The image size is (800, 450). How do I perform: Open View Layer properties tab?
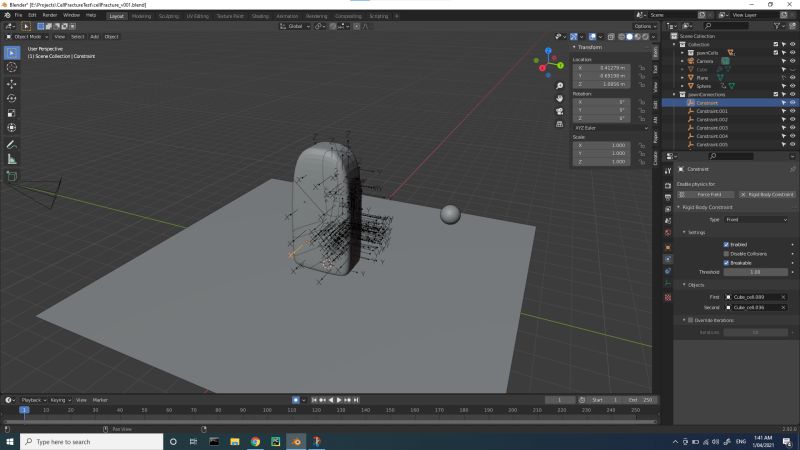pos(668,209)
